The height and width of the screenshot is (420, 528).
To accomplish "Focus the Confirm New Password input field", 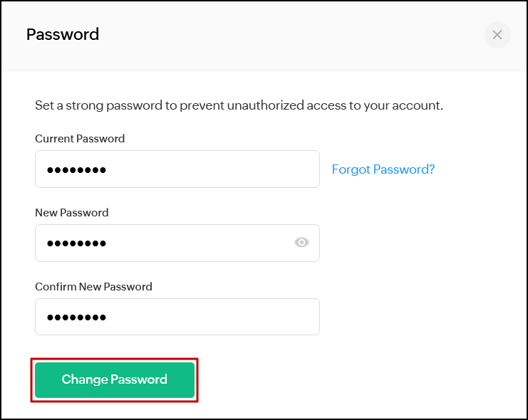I will [x=177, y=317].
